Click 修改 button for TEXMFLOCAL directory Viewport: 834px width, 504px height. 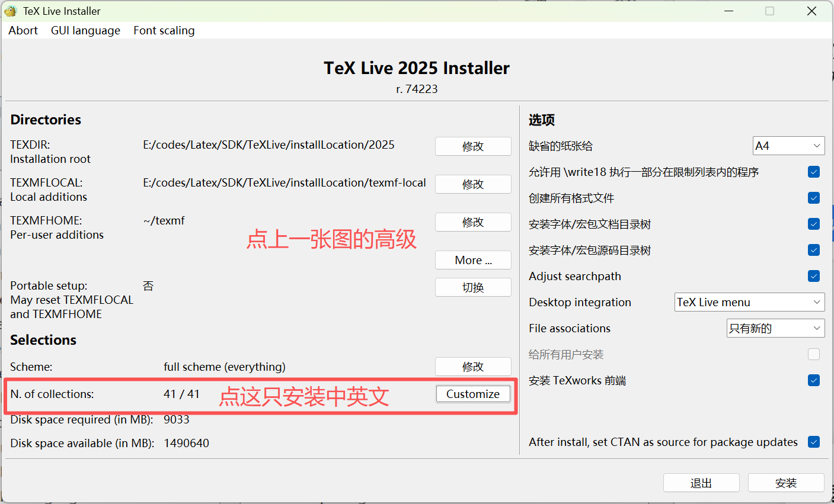472,184
